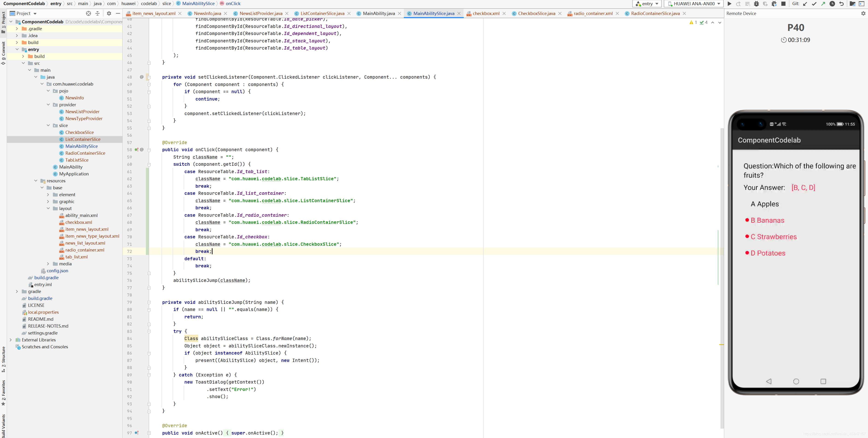The image size is (868, 438).
Task: Expand the .idea folder
Action: pos(17,36)
